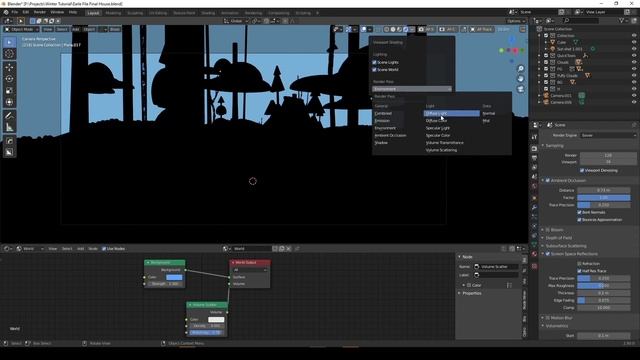Switch to wireframe viewport shading
The width and height of the screenshot is (640, 360).
[x=387, y=29]
